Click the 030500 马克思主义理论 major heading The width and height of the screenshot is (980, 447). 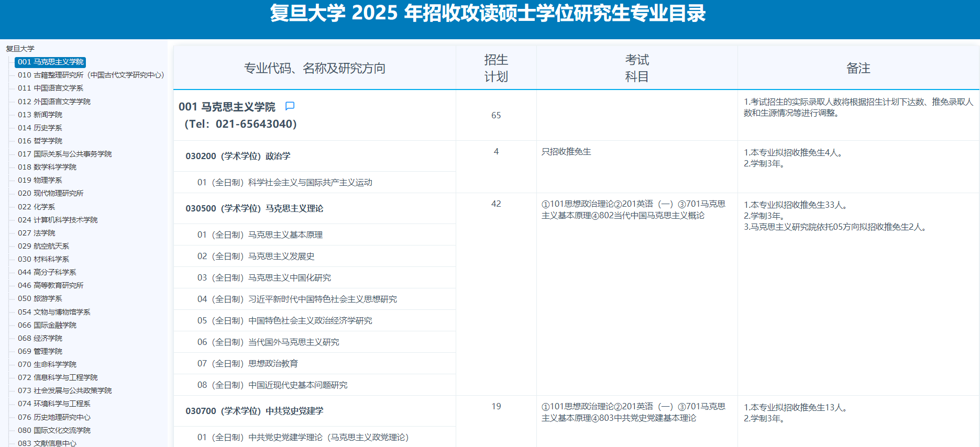pyautogui.click(x=254, y=208)
